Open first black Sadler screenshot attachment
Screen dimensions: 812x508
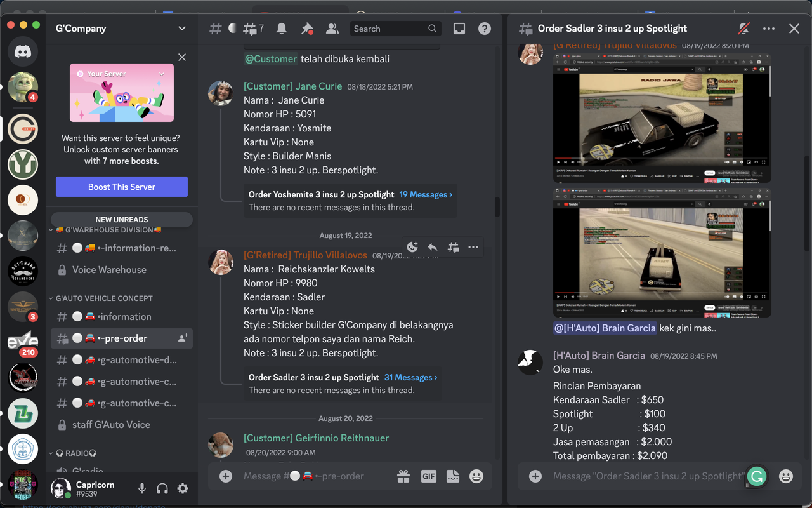(x=662, y=118)
